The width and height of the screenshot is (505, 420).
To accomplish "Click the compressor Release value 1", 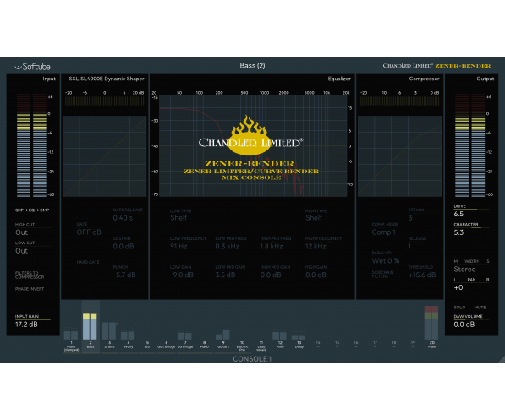I will (x=409, y=247).
